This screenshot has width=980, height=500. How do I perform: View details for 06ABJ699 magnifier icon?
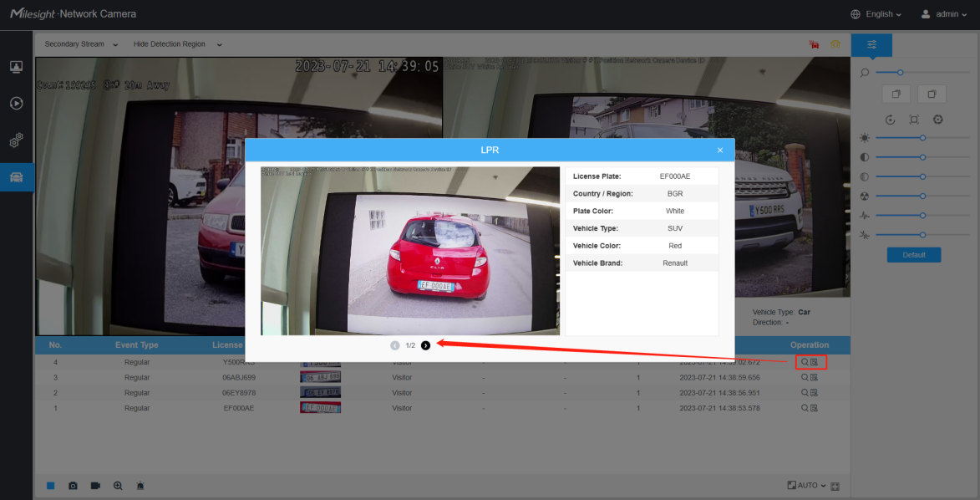[805, 377]
